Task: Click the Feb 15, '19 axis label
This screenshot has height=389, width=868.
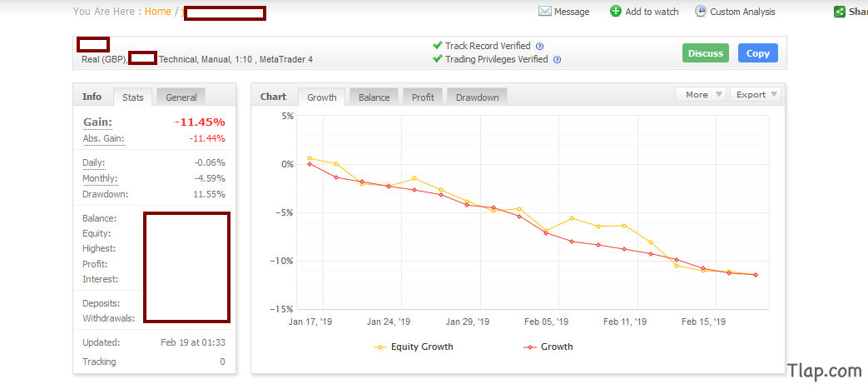Action: [x=703, y=322]
